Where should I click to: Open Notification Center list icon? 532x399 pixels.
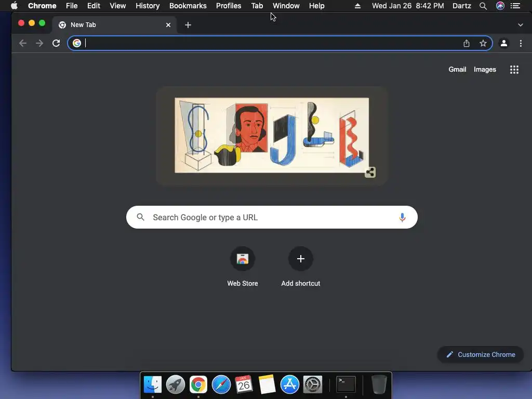515,6
